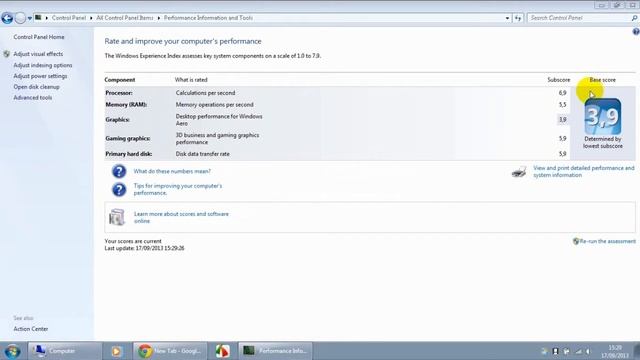This screenshot has height=360, width=640.
Task: Click the Forward navigation arrow button
Action: [20, 18]
